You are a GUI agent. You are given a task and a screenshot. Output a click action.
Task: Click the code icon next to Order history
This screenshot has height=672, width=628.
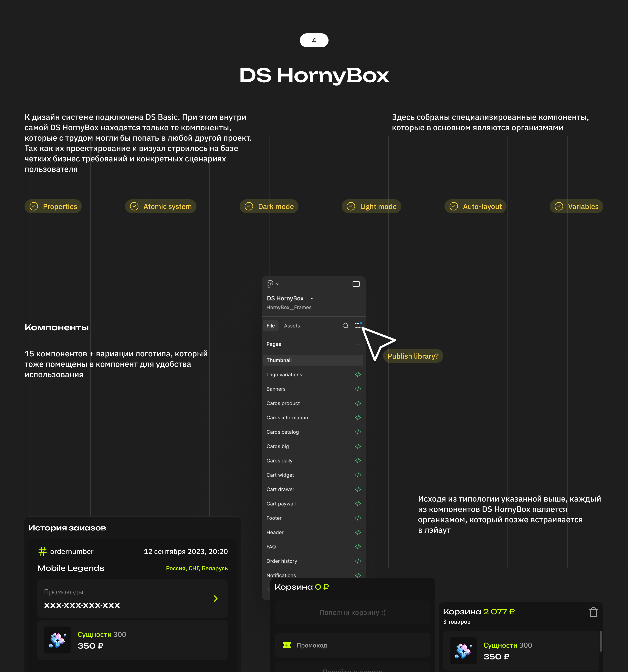click(358, 561)
